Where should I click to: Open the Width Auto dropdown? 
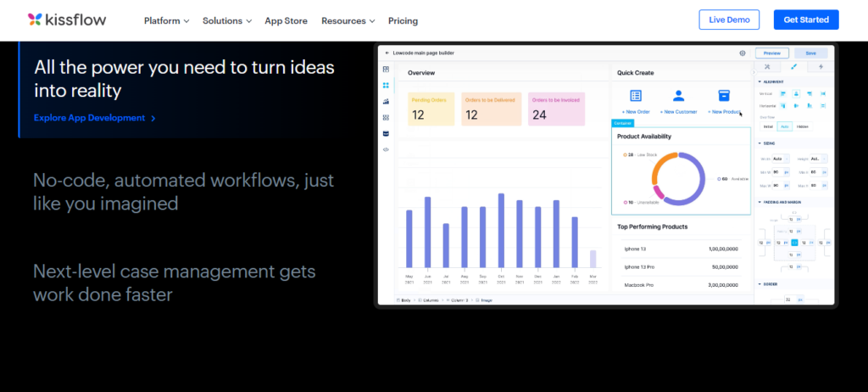pyautogui.click(x=781, y=159)
